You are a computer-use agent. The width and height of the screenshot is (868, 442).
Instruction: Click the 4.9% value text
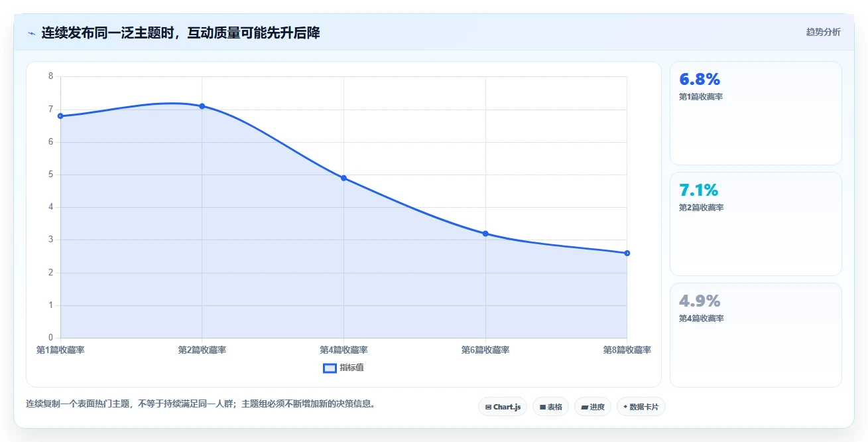pyautogui.click(x=700, y=301)
